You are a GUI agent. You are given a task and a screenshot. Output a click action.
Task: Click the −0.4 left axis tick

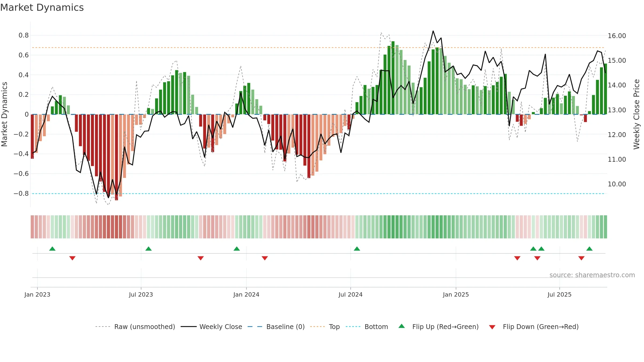(21, 154)
